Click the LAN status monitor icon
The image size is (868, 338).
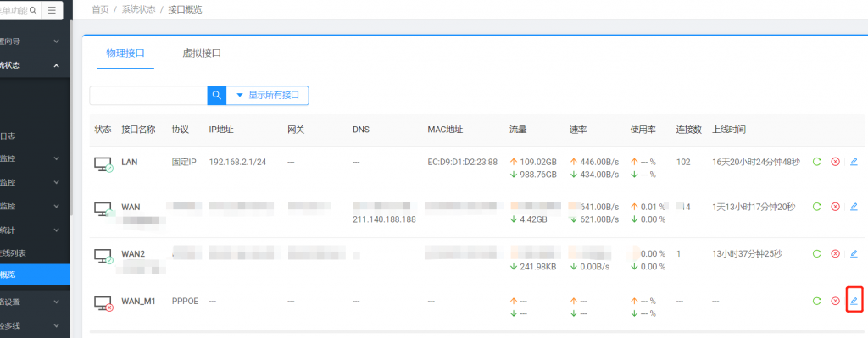[103, 164]
